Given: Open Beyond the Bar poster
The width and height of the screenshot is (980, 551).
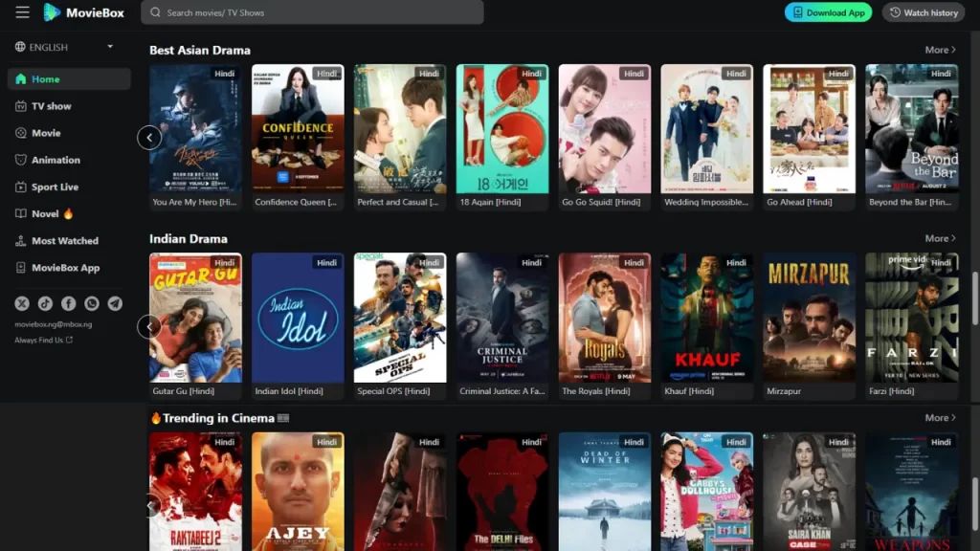Looking at the screenshot, I should click(911, 129).
